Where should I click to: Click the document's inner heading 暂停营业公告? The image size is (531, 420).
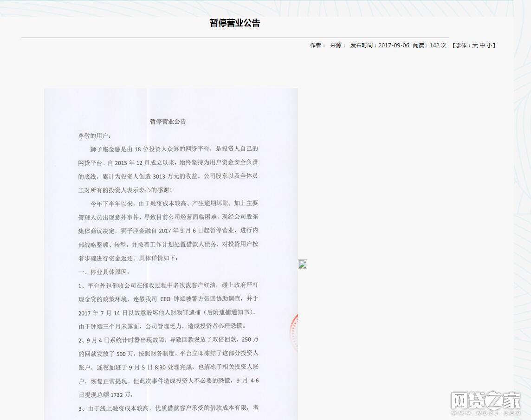point(168,122)
